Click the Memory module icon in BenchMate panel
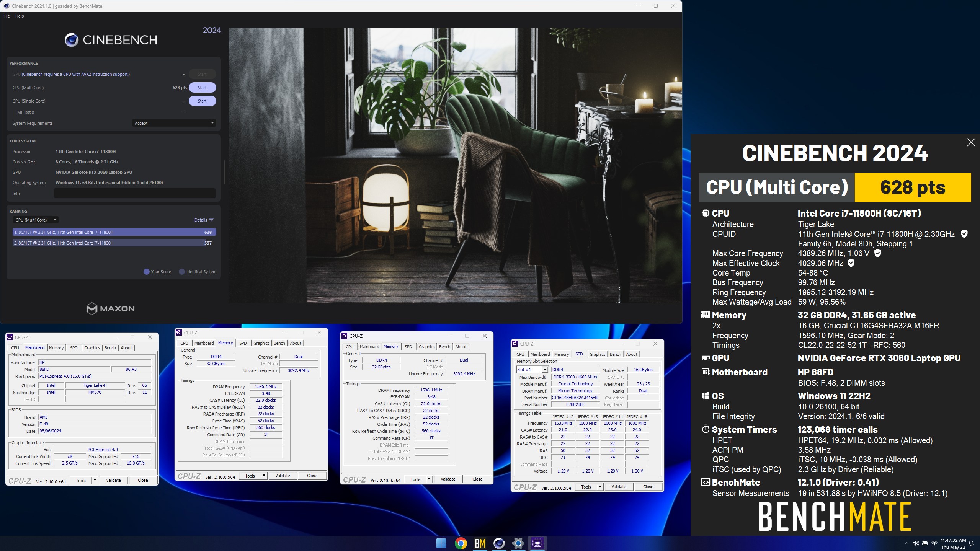980x551 pixels. 706,315
